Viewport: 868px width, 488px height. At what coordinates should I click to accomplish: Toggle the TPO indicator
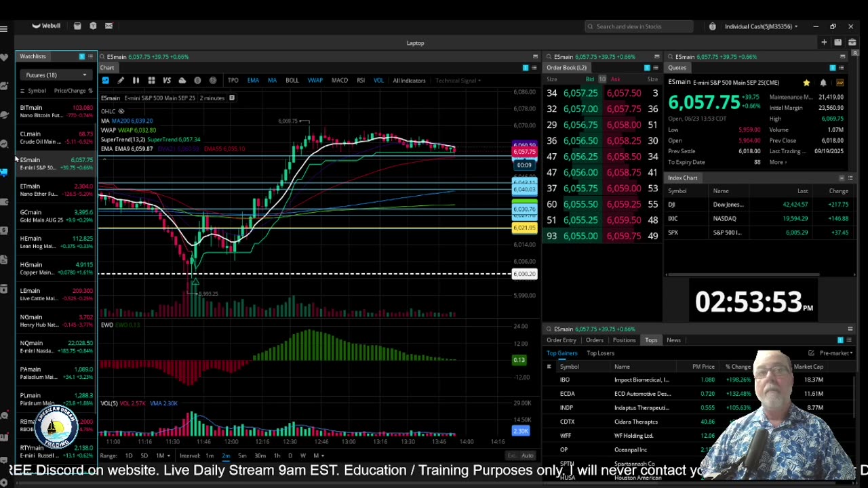233,81
